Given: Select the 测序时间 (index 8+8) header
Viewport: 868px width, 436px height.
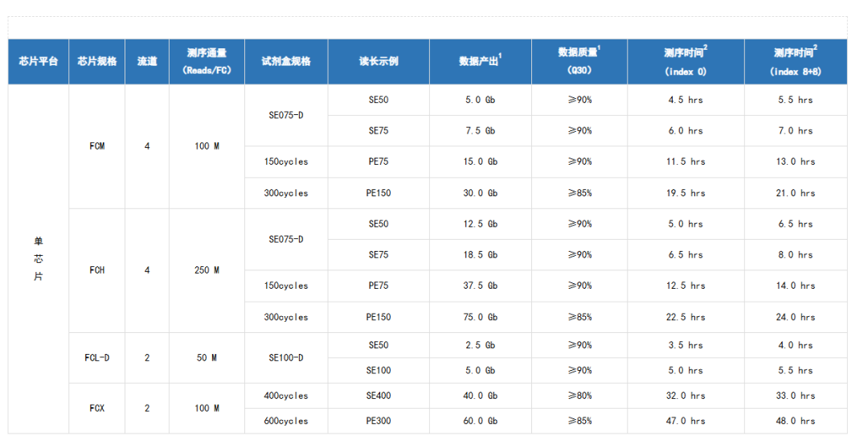Looking at the screenshot, I should click(796, 61).
